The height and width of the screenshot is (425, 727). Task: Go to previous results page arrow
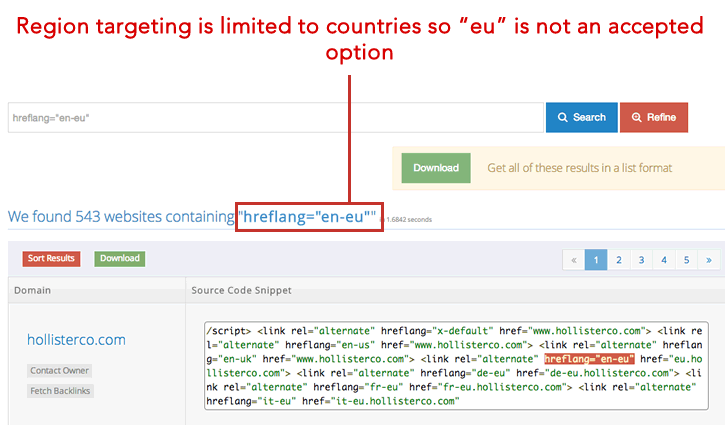[574, 260]
